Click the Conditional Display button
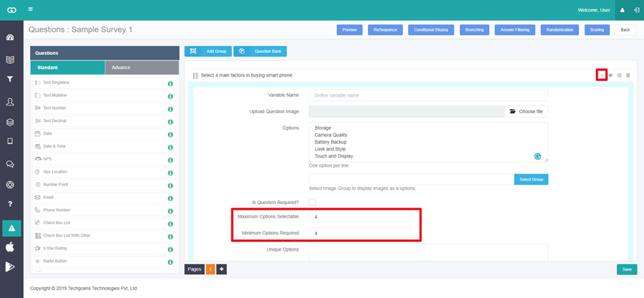This screenshot has height=298, width=644. [x=431, y=30]
